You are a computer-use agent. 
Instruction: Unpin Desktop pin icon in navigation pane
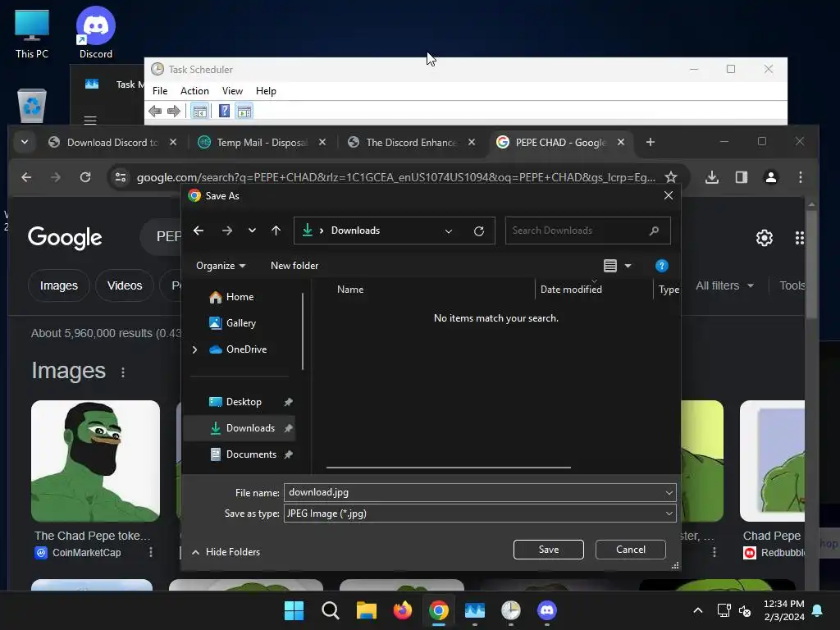click(x=288, y=402)
